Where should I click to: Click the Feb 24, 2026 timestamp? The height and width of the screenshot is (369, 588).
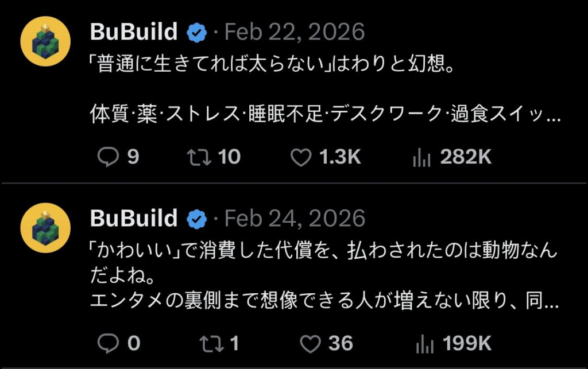(294, 218)
